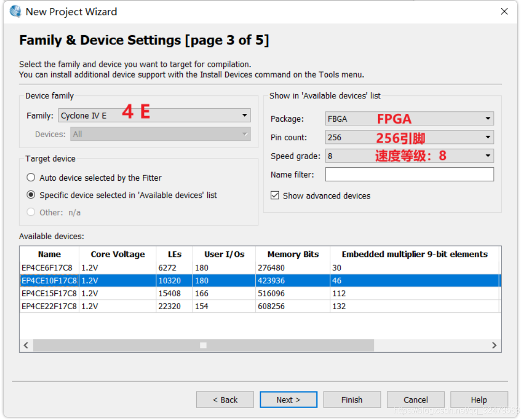
Task: Click the Finish button
Action: 352,400
